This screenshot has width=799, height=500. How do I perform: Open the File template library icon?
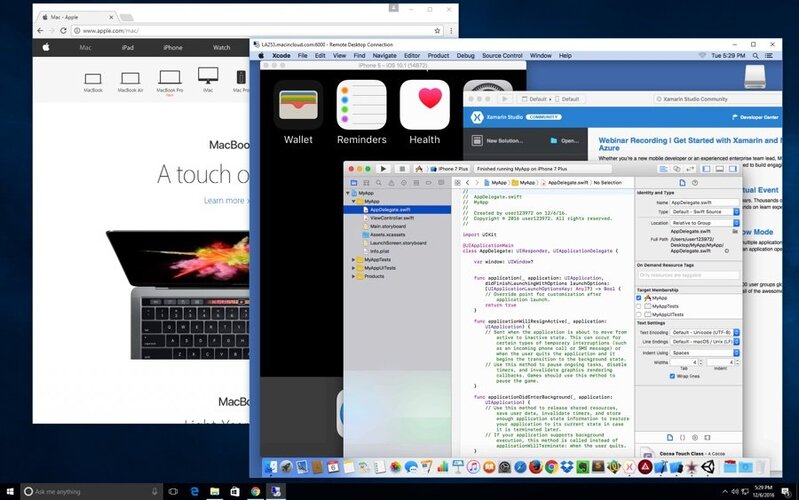pyautogui.click(x=670, y=437)
